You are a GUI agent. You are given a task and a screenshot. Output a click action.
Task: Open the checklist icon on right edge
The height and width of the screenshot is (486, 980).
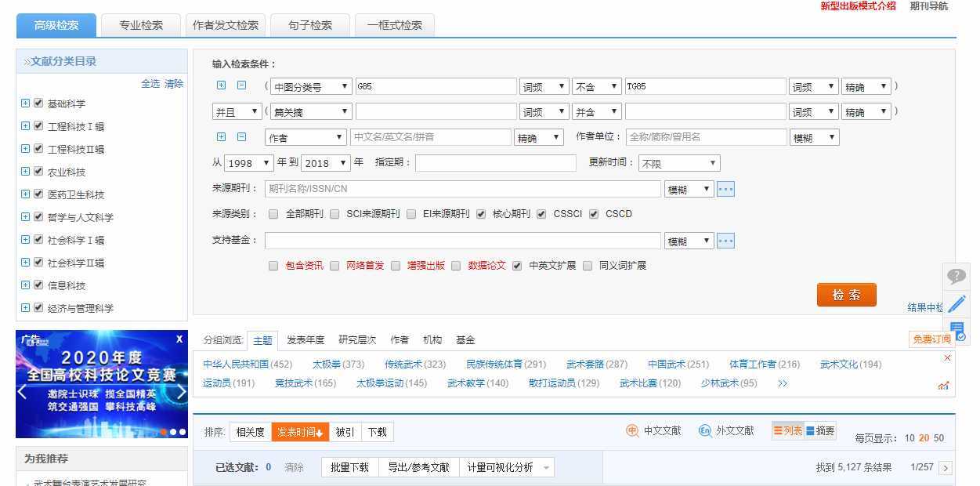coord(956,332)
